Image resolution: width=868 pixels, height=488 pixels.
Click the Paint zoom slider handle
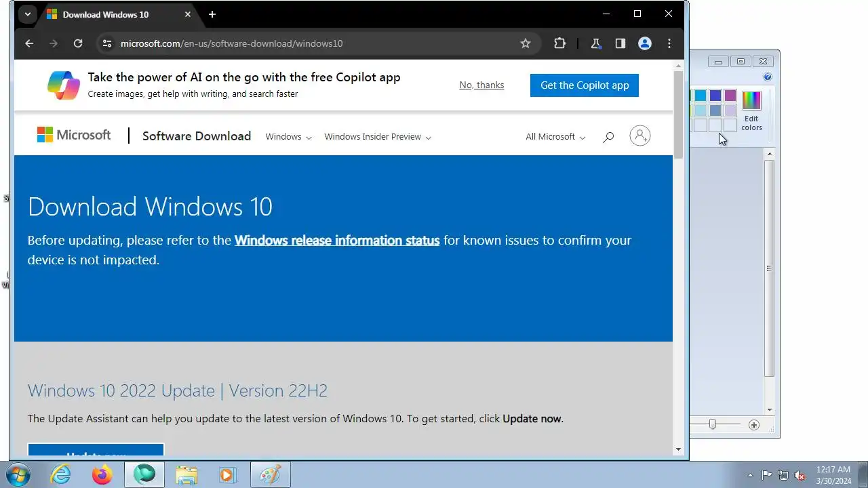(712, 424)
